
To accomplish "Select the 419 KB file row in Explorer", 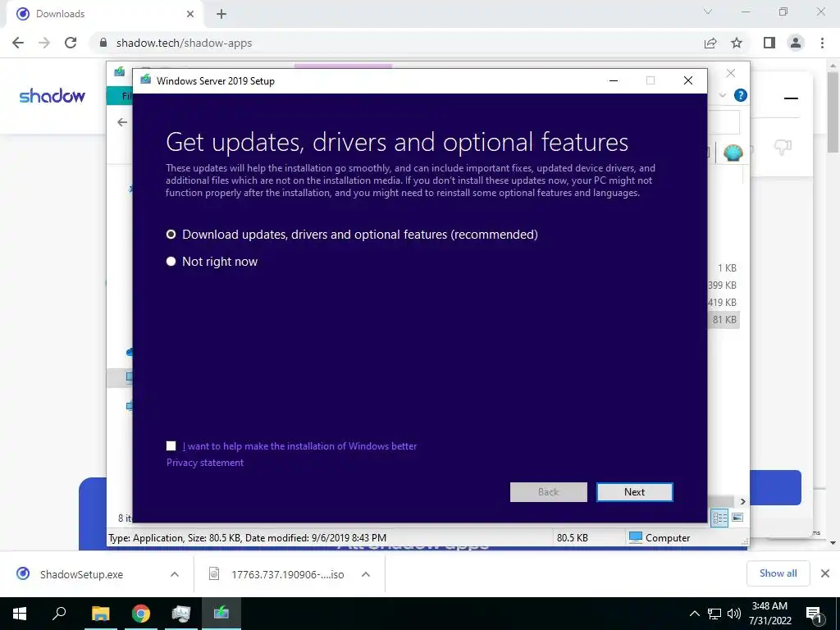I will [722, 302].
